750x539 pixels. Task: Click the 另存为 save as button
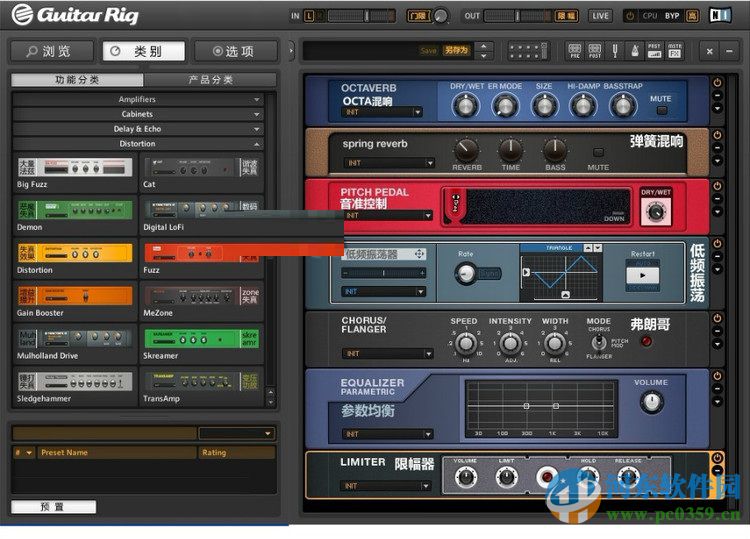point(456,50)
